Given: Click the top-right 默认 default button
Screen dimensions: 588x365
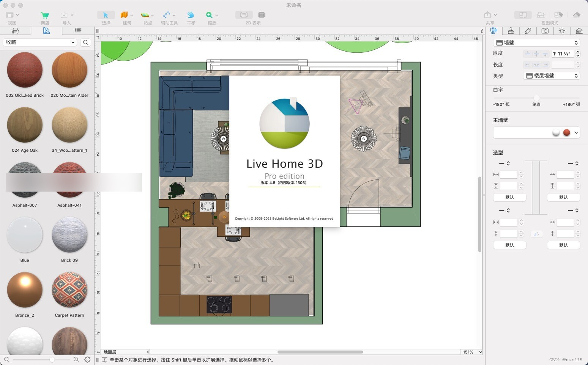Looking at the screenshot, I should point(563,197).
